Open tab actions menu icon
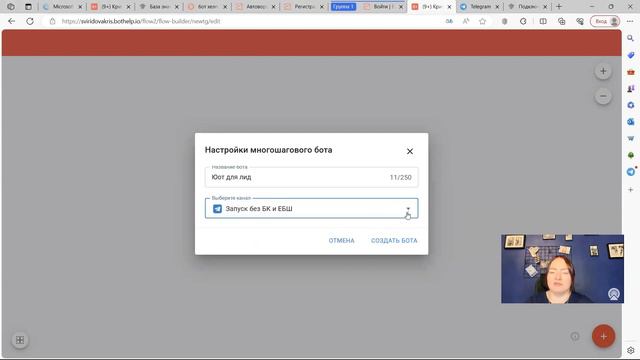 point(28,7)
